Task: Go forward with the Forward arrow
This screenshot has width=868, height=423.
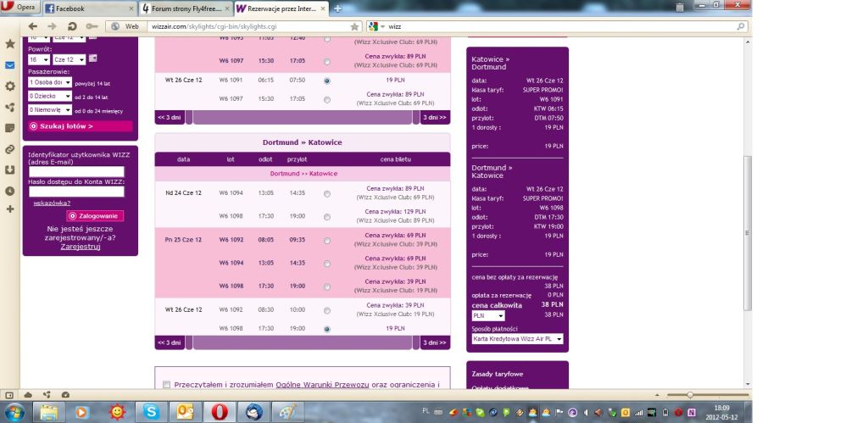Action: click(x=52, y=26)
